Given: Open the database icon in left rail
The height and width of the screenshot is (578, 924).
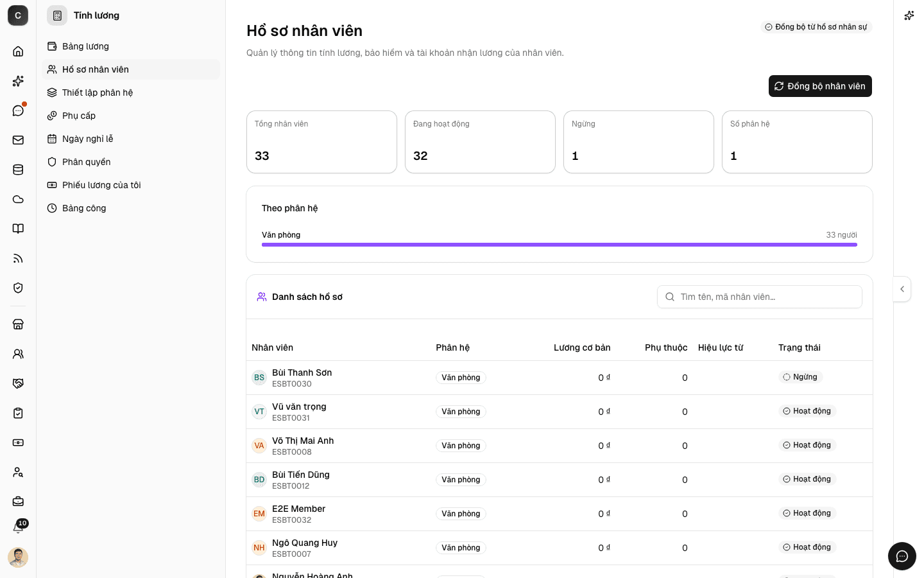Looking at the screenshot, I should (18, 170).
